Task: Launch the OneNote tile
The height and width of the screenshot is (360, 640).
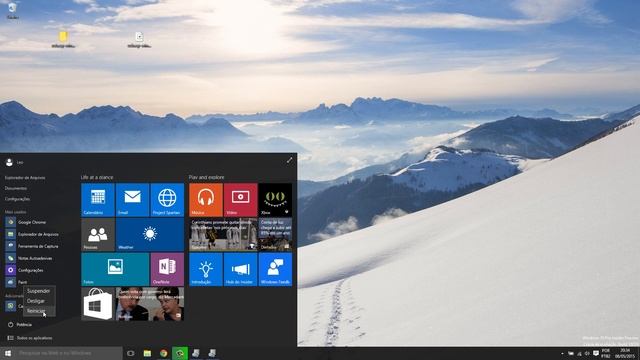Action: pyautogui.click(x=167, y=269)
